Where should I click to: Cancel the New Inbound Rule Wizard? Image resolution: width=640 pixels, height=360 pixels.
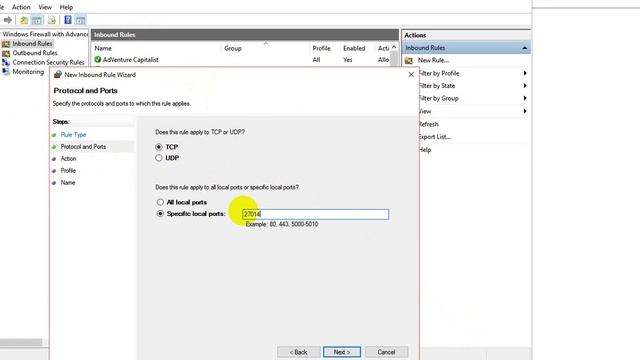coord(386,352)
